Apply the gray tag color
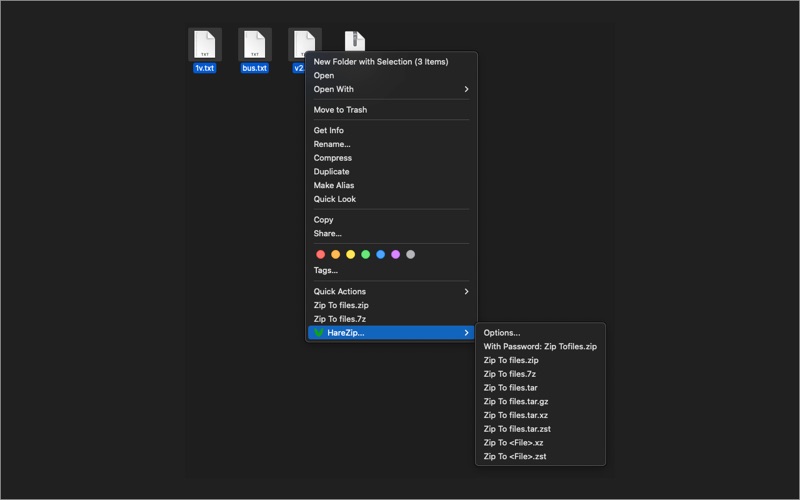This screenshot has width=800, height=500. click(x=410, y=255)
